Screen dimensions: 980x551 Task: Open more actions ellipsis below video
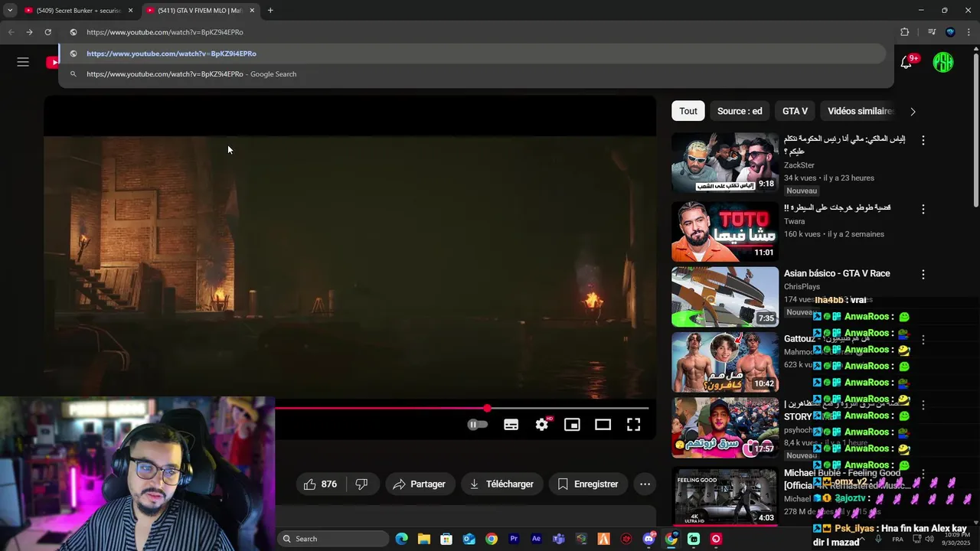click(645, 484)
